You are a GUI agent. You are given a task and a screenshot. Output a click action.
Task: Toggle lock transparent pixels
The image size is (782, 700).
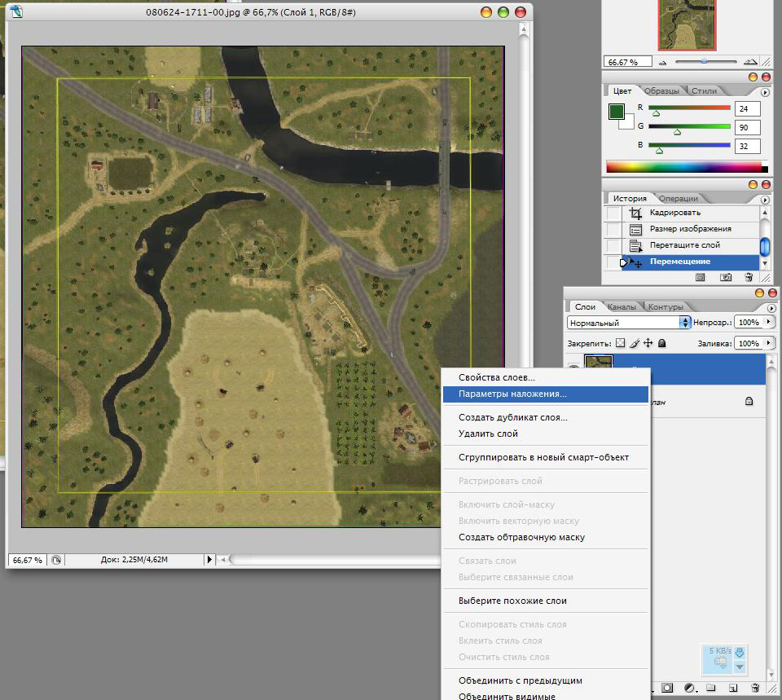(620, 343)
